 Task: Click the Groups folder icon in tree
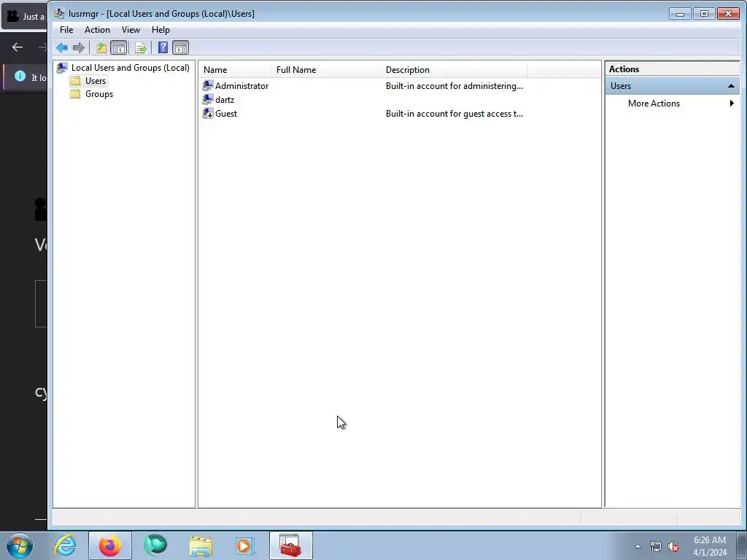tap(75, 94)
